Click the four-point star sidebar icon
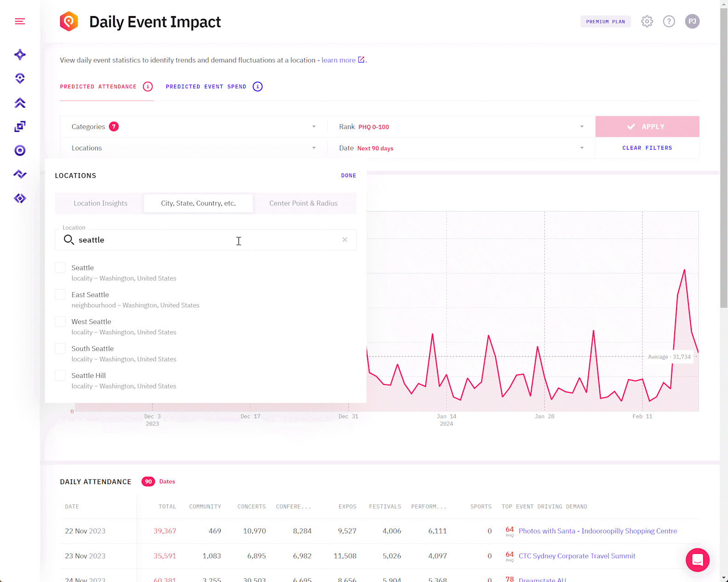The image size is (728, 582). pos(20,55)
